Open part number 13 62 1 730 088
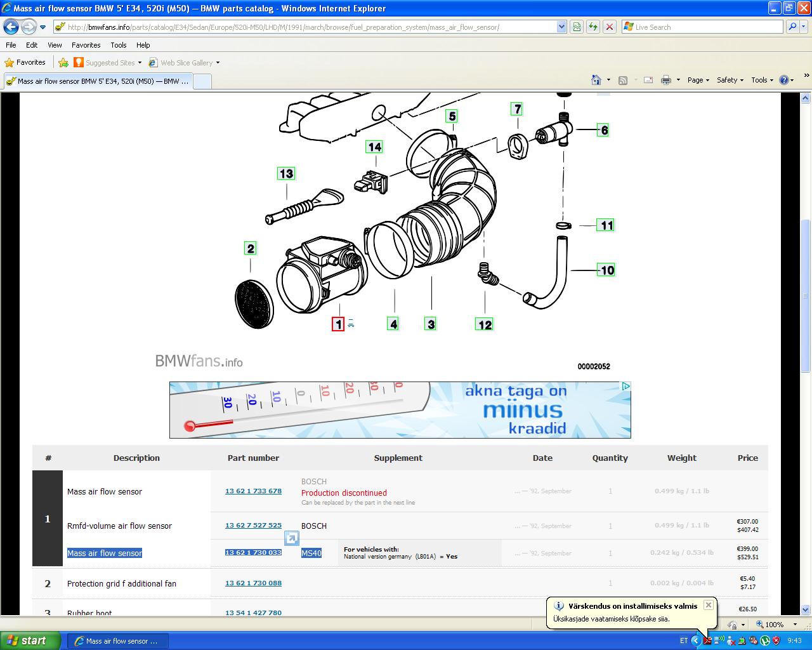This screenshot has width=812, height=650. pyautogui.click(x=253, y=583)
